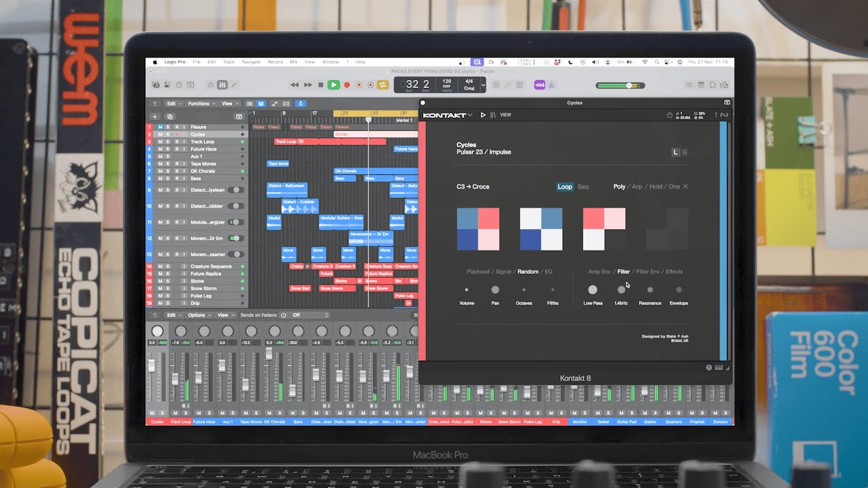
Task: Adjust the master volume slider in control bar
Action: [621, 85]
